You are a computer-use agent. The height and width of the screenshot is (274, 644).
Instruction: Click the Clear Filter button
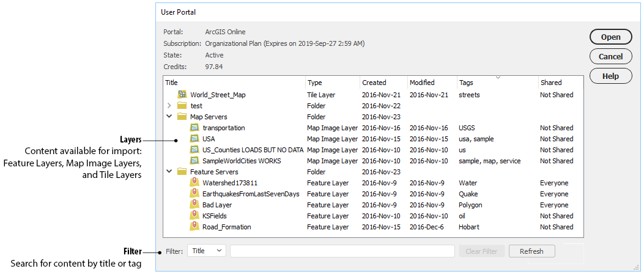tap(482, 251)
